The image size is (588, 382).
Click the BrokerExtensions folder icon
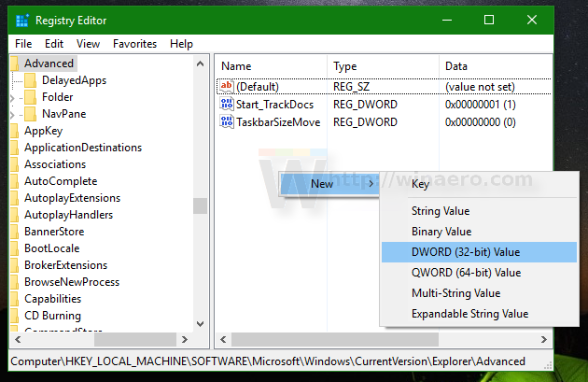point(15,265)
